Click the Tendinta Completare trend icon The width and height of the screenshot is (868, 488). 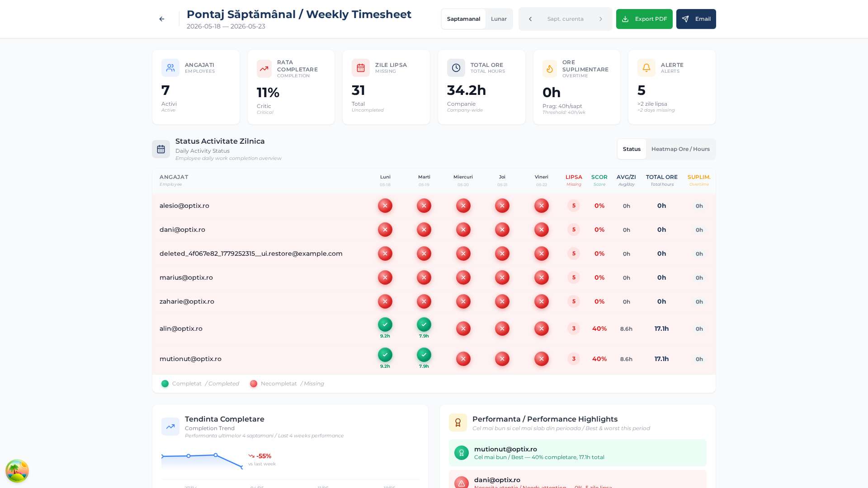click(170, 427)
